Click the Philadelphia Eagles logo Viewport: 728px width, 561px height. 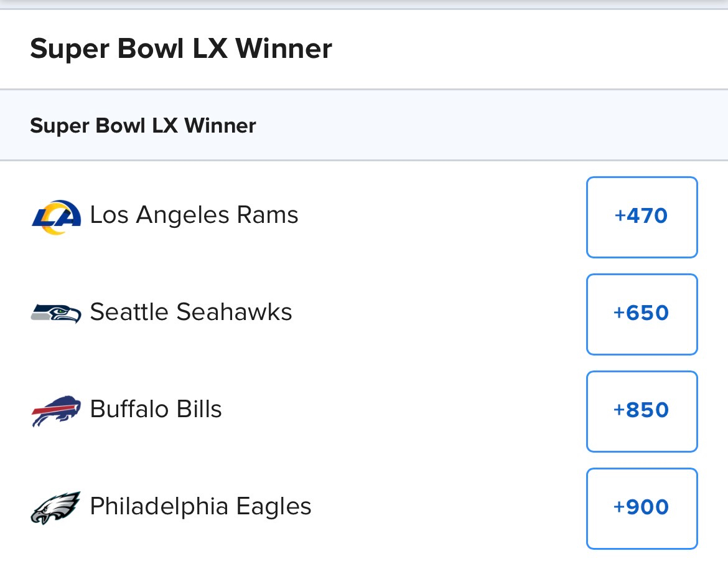(56, 507)
